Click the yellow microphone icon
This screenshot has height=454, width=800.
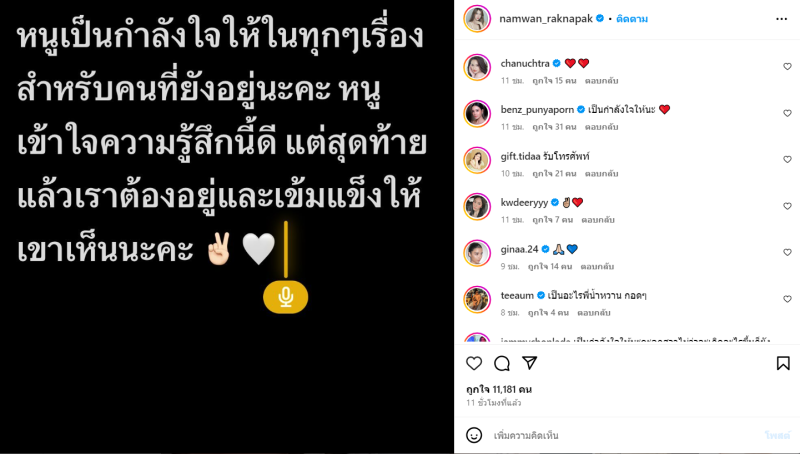286,297
